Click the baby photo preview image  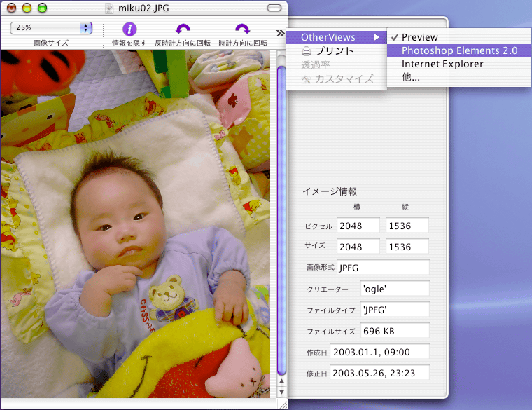pyautogui.click(x=136, y=224)
